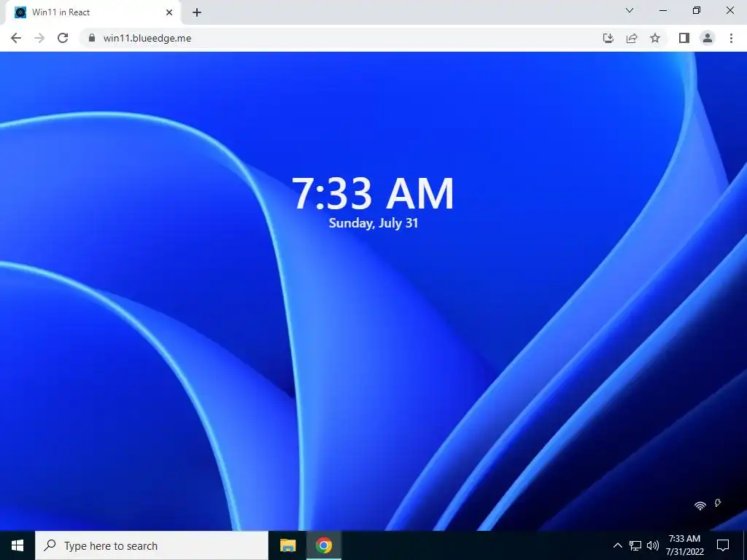Share this page using the share icon
Viewport: 747px width, 560px height.
[632, 38]
